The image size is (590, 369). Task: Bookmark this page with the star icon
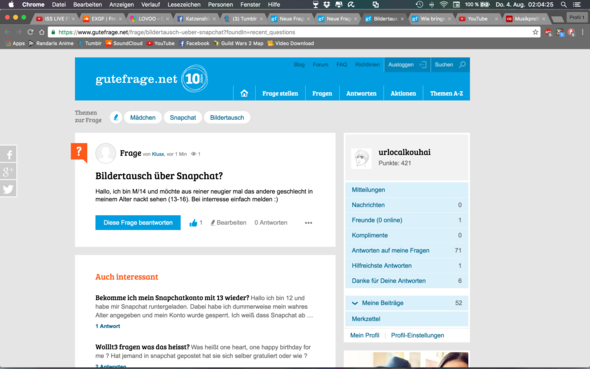coord(535,32)
